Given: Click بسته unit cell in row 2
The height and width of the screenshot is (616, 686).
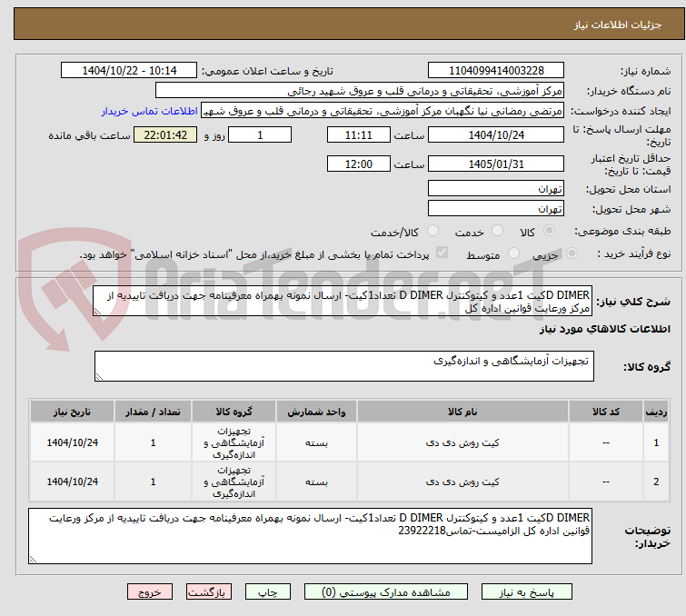Looking at the screenshot, I should [316, 482].
